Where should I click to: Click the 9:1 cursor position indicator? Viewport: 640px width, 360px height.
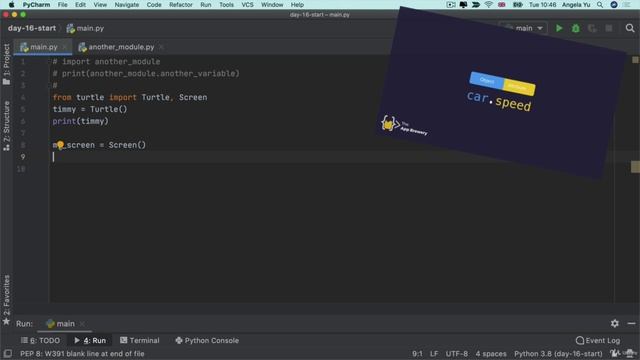point(417,353)
